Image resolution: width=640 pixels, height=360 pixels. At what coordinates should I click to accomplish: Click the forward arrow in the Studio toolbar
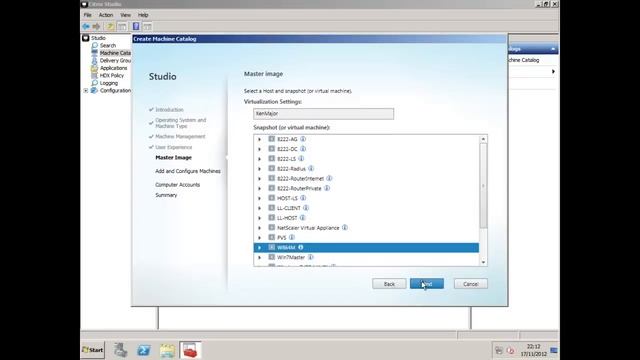(x=96, y=27)
